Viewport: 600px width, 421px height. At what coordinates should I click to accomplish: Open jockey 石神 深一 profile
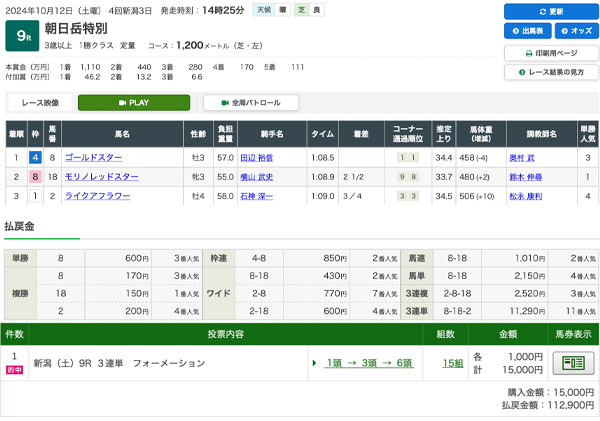[x=256, y=196]
